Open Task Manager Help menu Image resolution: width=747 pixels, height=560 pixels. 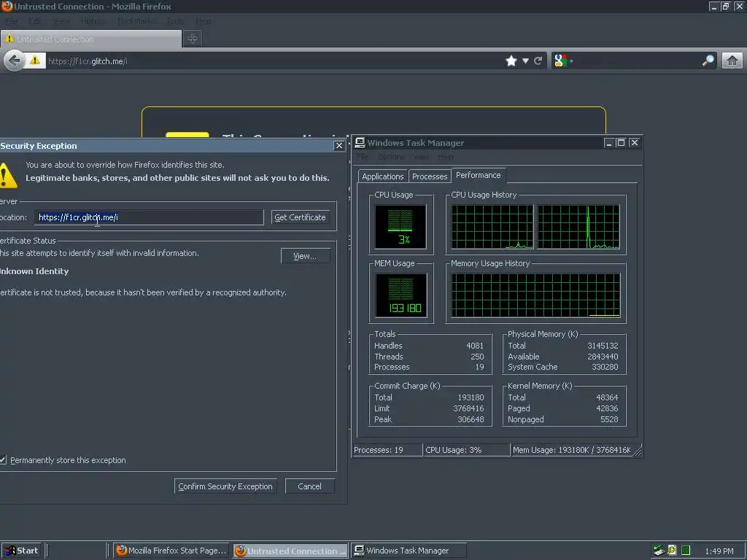446,157
